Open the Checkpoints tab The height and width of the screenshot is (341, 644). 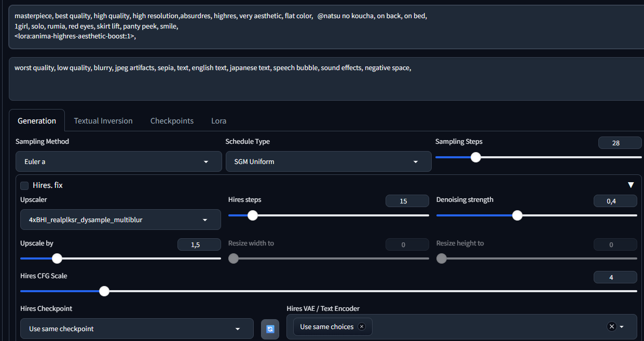(x=172, y=120)
